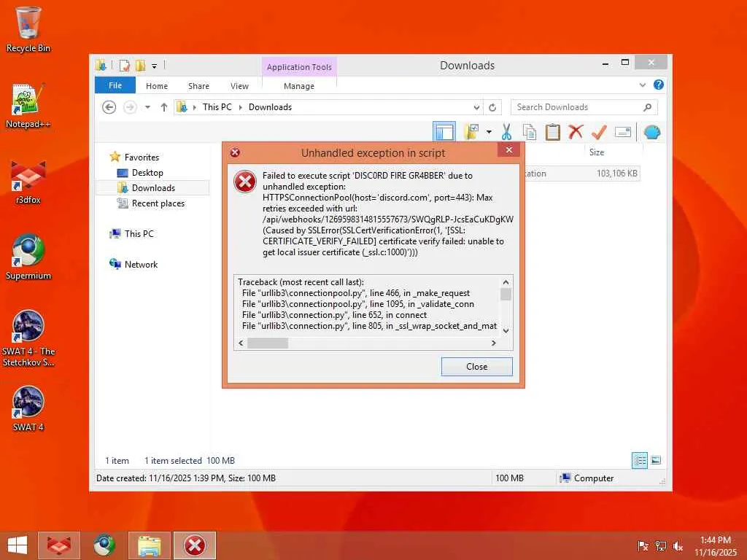Expand the address bar history dropdown
The image size is (747, 560).
pos(476,108)
